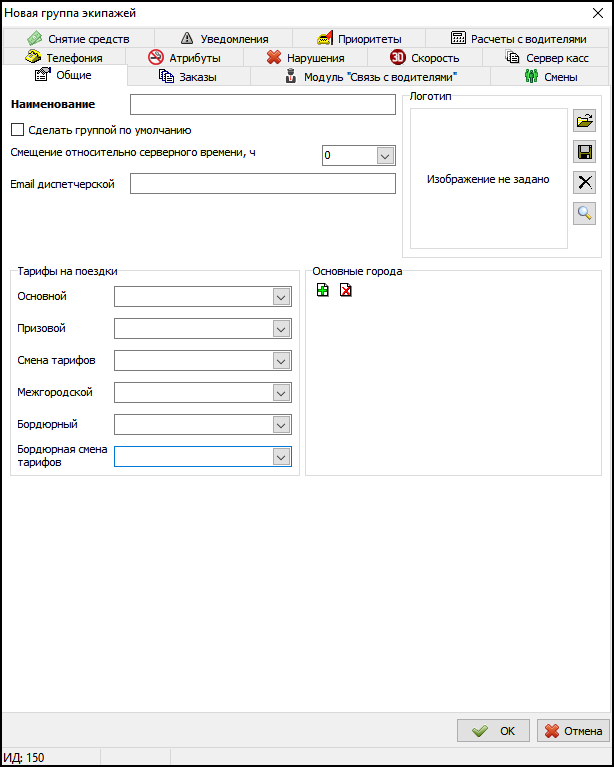The width and height of the screenshot is (614, 767).
Task: Click the Наименование input field
Action: 263,105
